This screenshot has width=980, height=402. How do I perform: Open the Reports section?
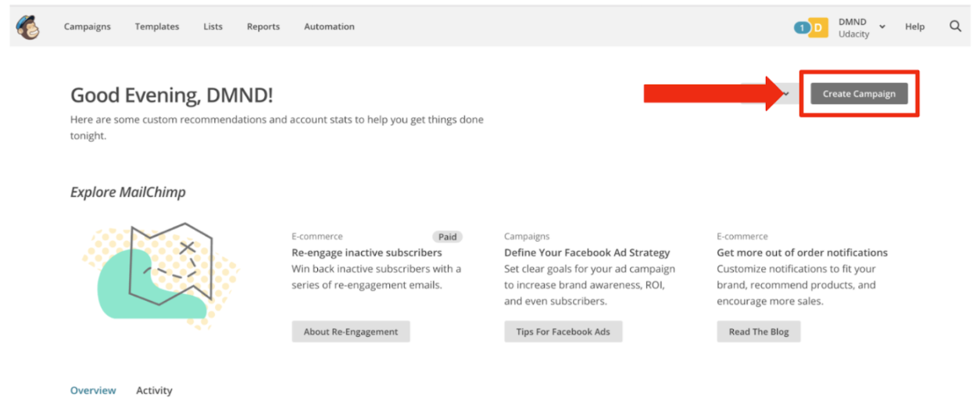pos(263,27)
